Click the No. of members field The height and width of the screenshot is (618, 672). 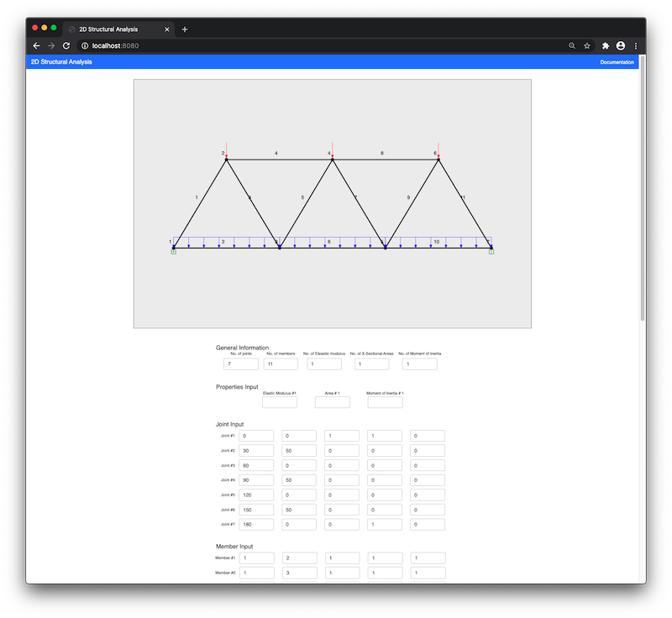(x=281, y=364)
